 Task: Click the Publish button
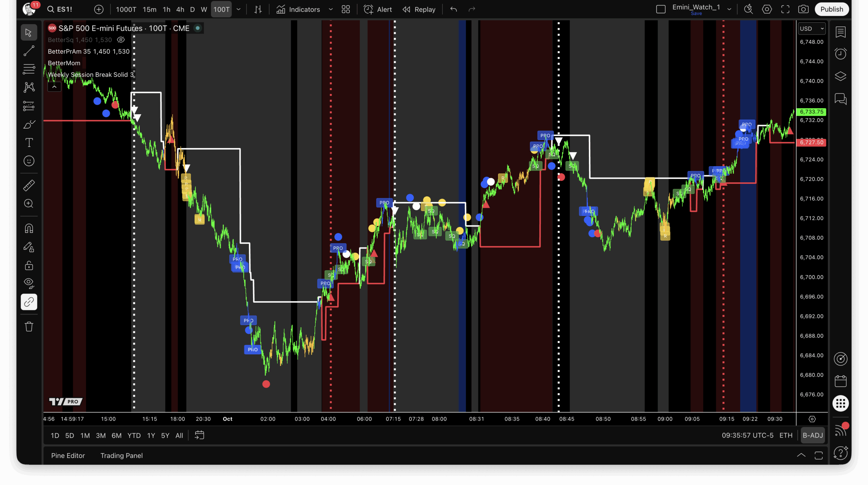831,9
